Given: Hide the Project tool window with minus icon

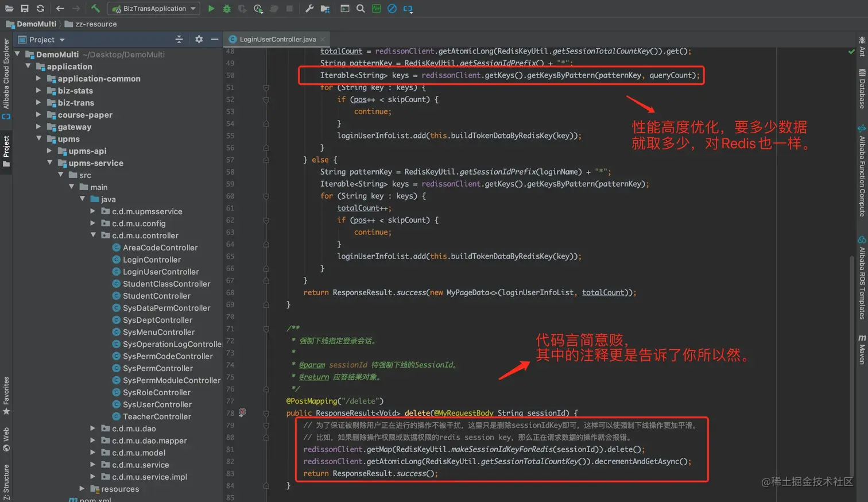Looking at the screenshot, I should (215, 40).
